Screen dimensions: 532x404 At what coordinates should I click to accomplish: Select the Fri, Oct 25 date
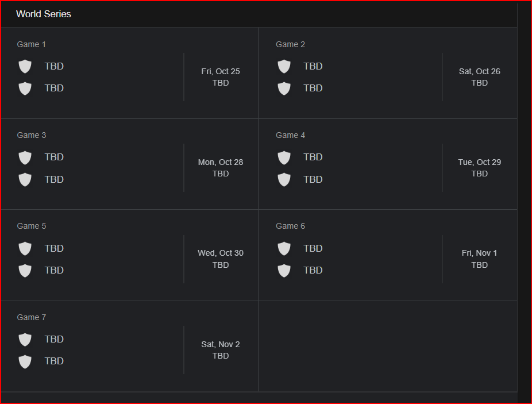221,71
